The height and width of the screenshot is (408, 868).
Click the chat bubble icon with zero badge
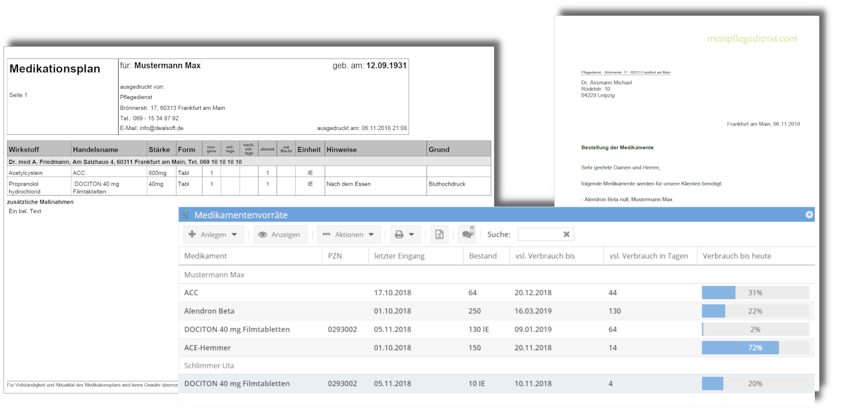[x=466, y=234]
